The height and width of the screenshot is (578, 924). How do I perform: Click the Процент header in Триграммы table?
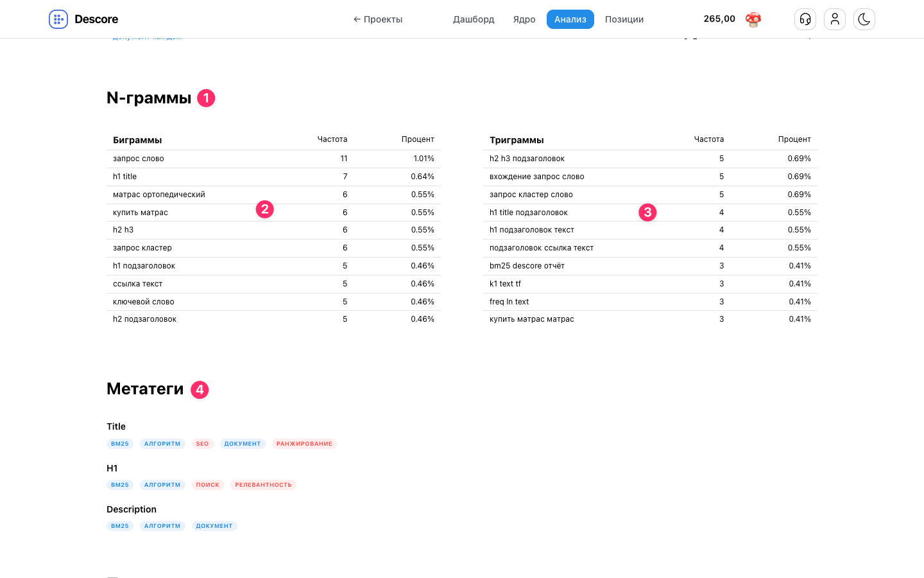click(x=794, y=139)
